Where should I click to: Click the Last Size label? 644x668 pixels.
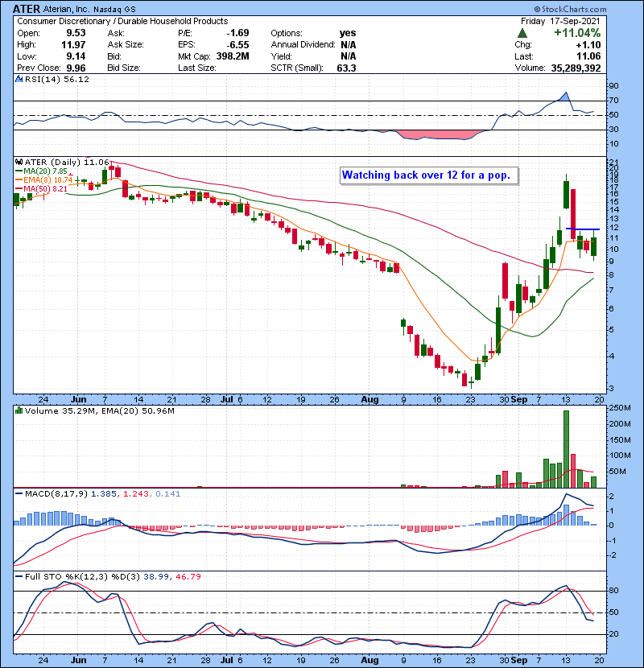coord(197,68)
